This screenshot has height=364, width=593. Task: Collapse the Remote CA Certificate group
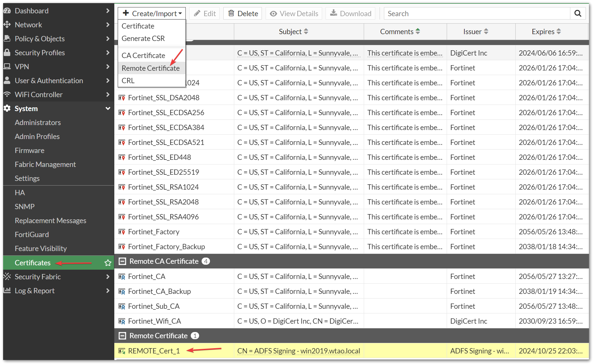point(123,261)
